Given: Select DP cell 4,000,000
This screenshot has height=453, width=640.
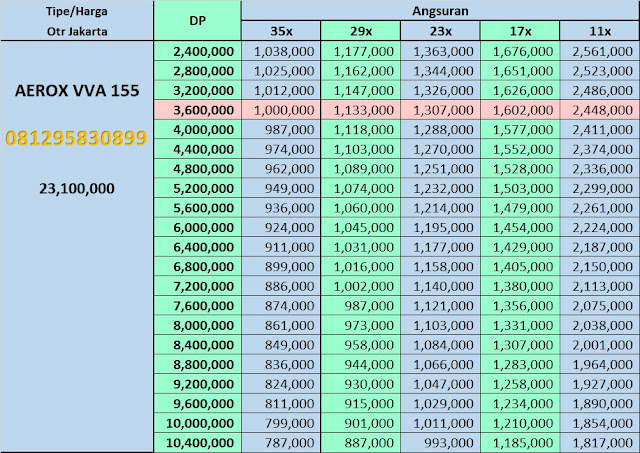Looking at the screenshot, I should click(x=198, y=130).
